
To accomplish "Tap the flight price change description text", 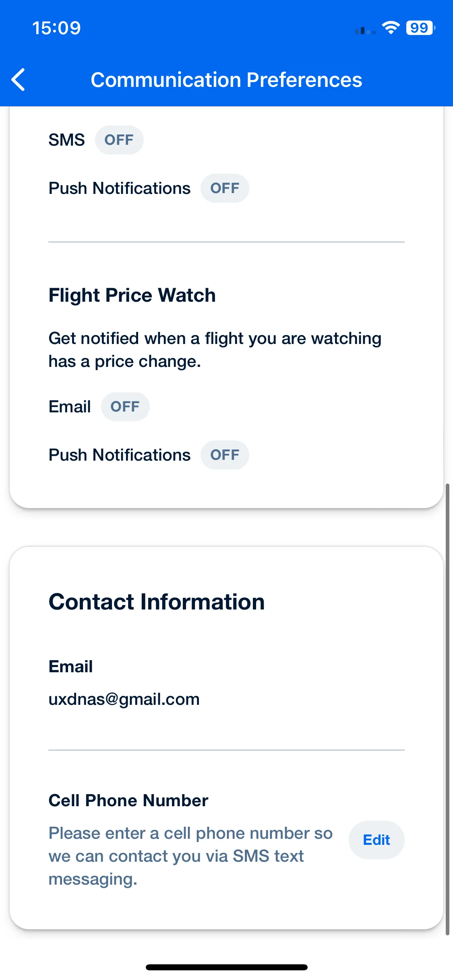I will [x=215, y=350].
